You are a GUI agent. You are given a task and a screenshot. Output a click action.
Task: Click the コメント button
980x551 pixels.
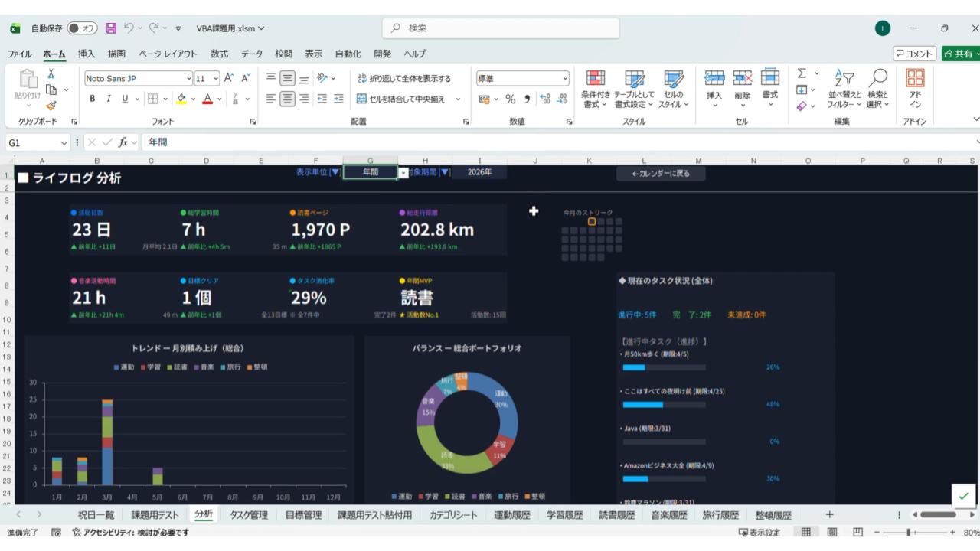[915, 54]
